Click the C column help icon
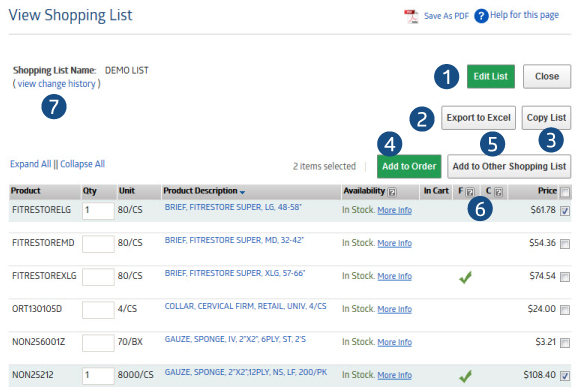This screenshot has height=392, width=578. 498,192
